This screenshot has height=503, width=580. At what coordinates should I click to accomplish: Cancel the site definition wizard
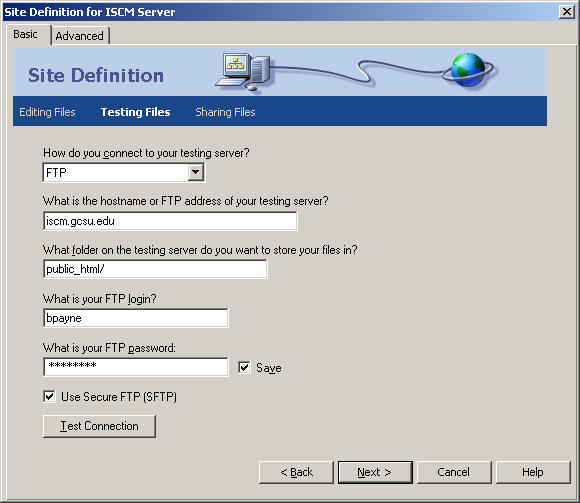point(454,472)
